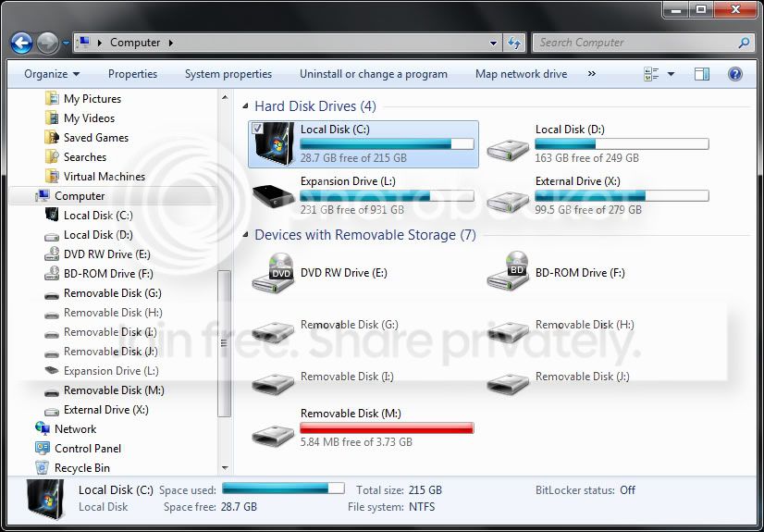Select Saved Games folder in sidebar
Screen dimensions: 764x532
[x=96, y=138]
